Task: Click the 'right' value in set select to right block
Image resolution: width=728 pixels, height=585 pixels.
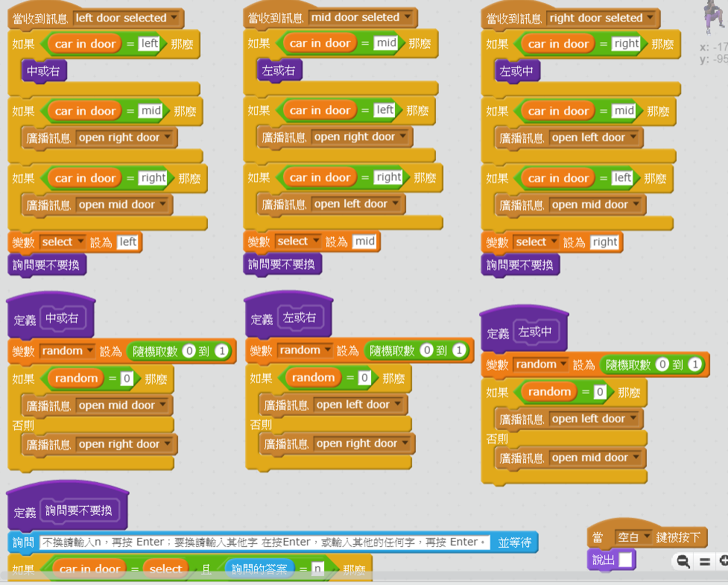Action: 604,242
